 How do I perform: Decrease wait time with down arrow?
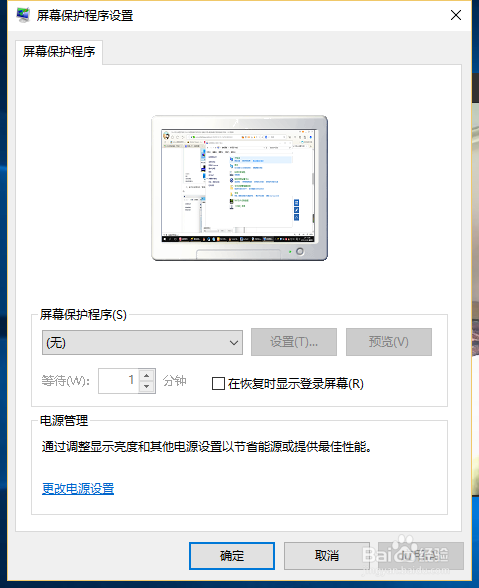pyautogui.click(x=147, y=387)
